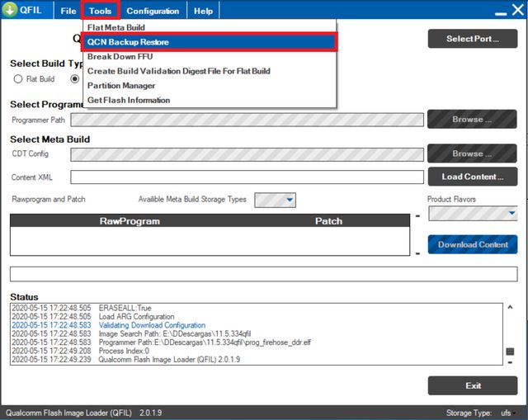Click Browse button for Programmer Path
The height and width of the screenshot is (420, 528).
tap(472, 119)
